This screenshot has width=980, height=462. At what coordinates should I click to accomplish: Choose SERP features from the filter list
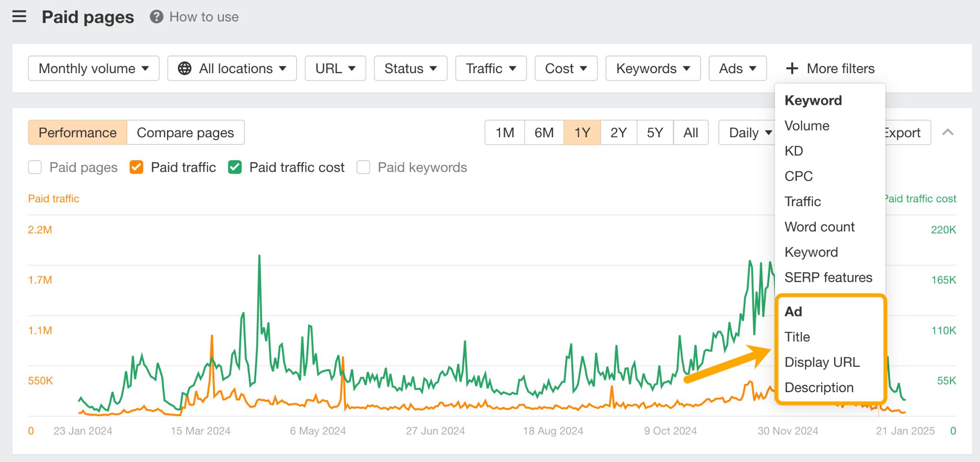pos(828,277)
